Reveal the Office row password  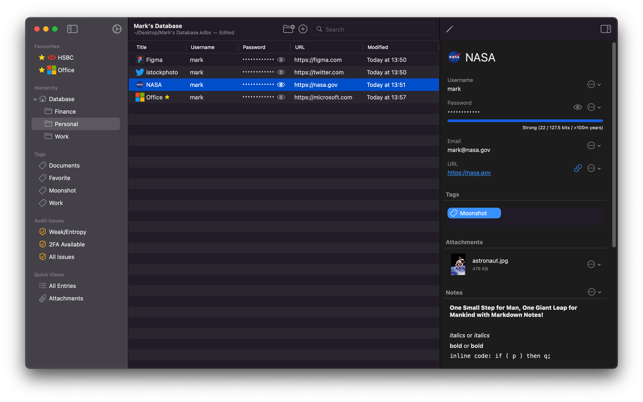pos(281,97)
